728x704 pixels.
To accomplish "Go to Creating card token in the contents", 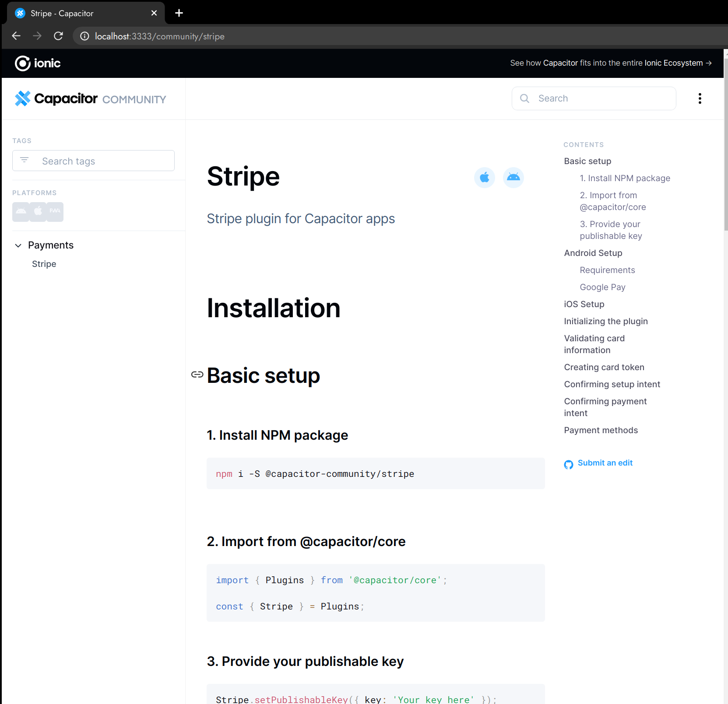I will tap(604, 367).
